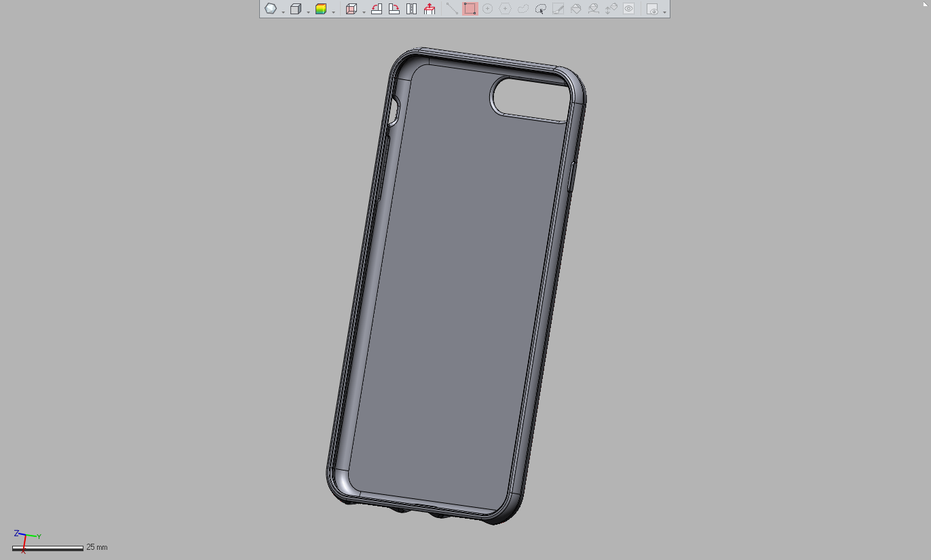Click the gray cube display icon

click(295, 9)
